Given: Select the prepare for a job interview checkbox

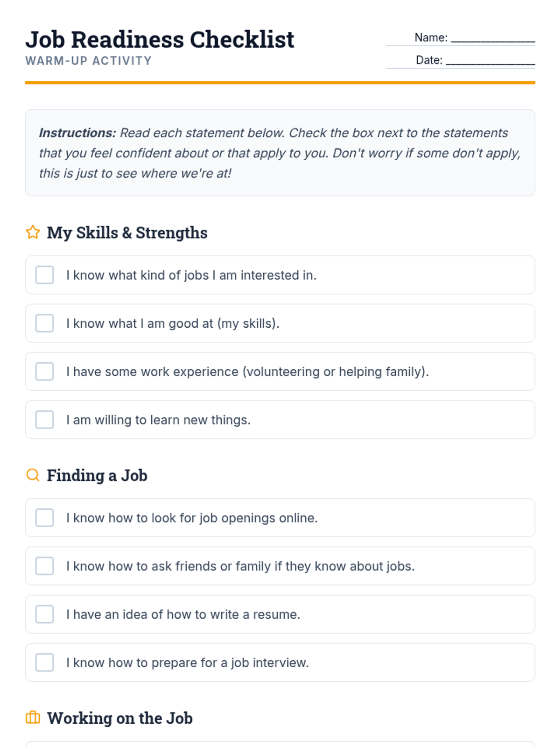Looking at the screenshot, I should (45, 662).
